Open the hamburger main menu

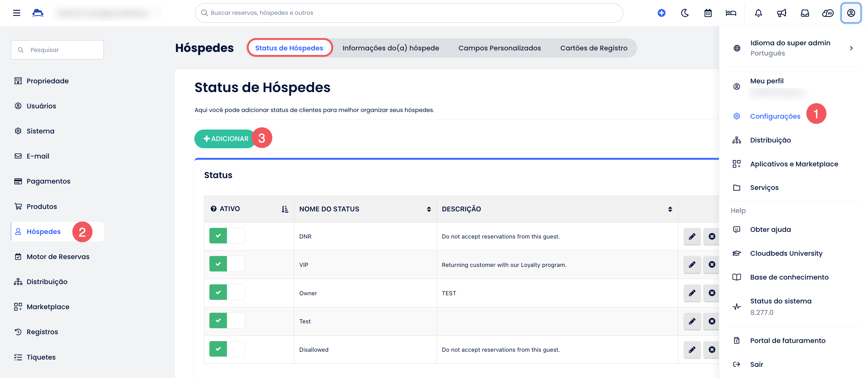(17, 13)
